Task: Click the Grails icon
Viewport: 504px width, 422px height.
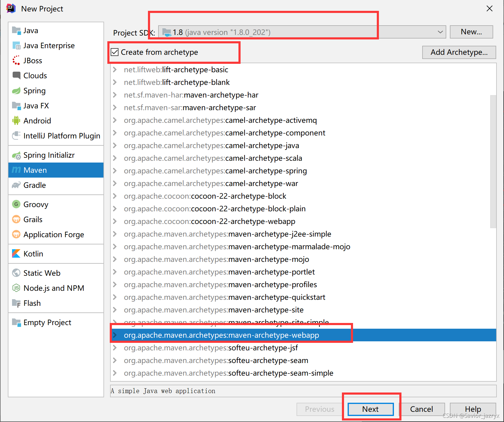Action: [x=16, y=219]
